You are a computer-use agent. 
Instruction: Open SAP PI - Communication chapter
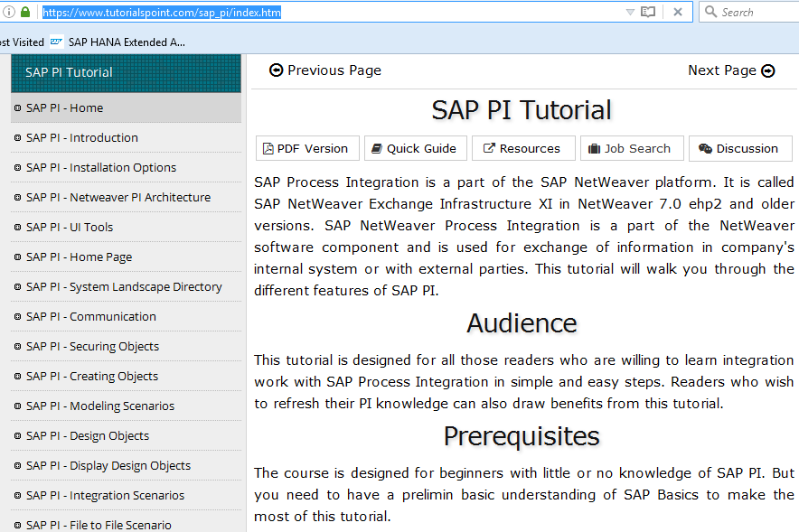click(126, 317)
